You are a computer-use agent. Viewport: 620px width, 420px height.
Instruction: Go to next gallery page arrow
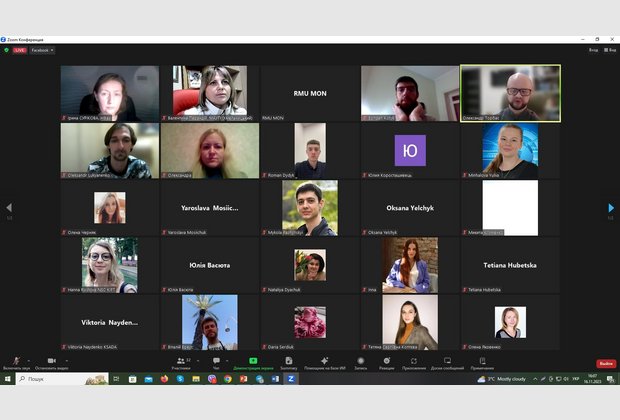[x=611, y=208]
